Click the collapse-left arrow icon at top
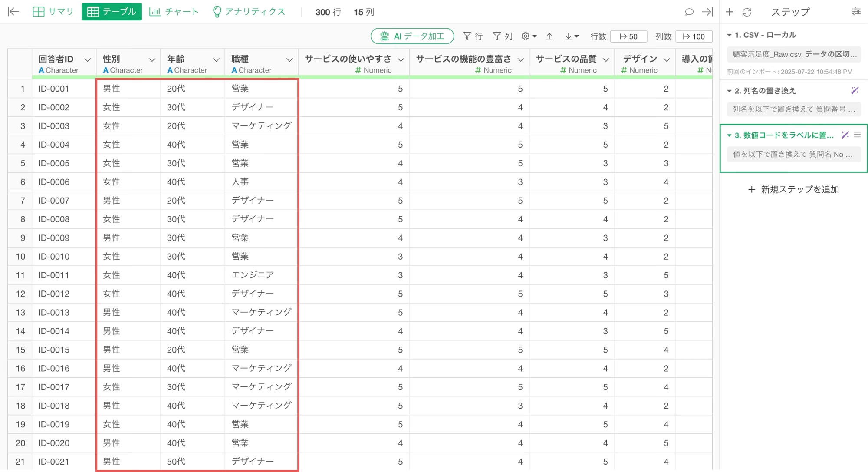Screen dimensions: 868x472 click(13, 12)
